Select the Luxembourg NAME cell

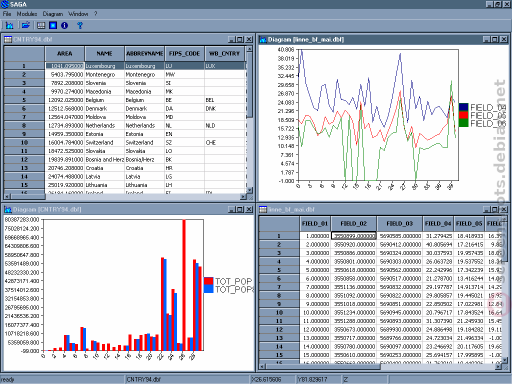point(105,66)
